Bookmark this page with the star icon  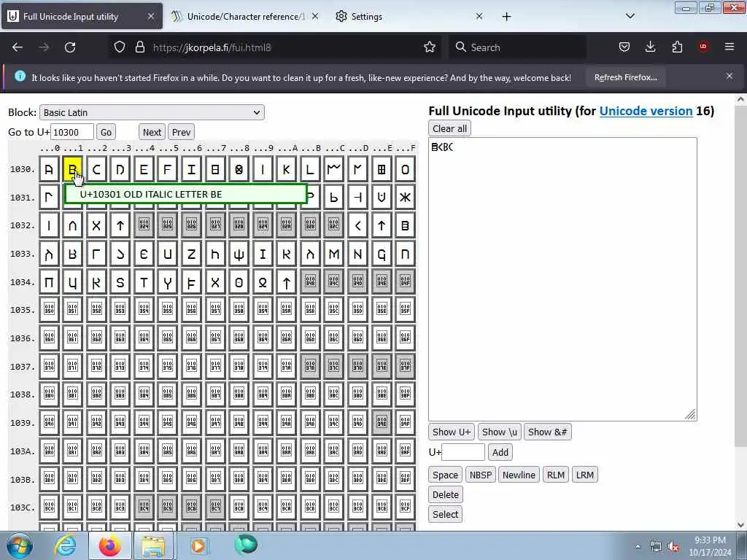[430, 47]
